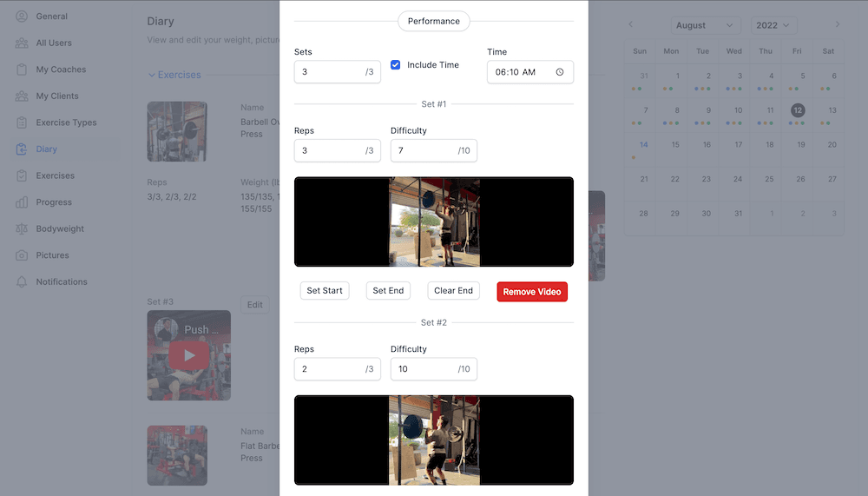Click the Set Start button
Viewport: 868px width, 496px height.
325,290
